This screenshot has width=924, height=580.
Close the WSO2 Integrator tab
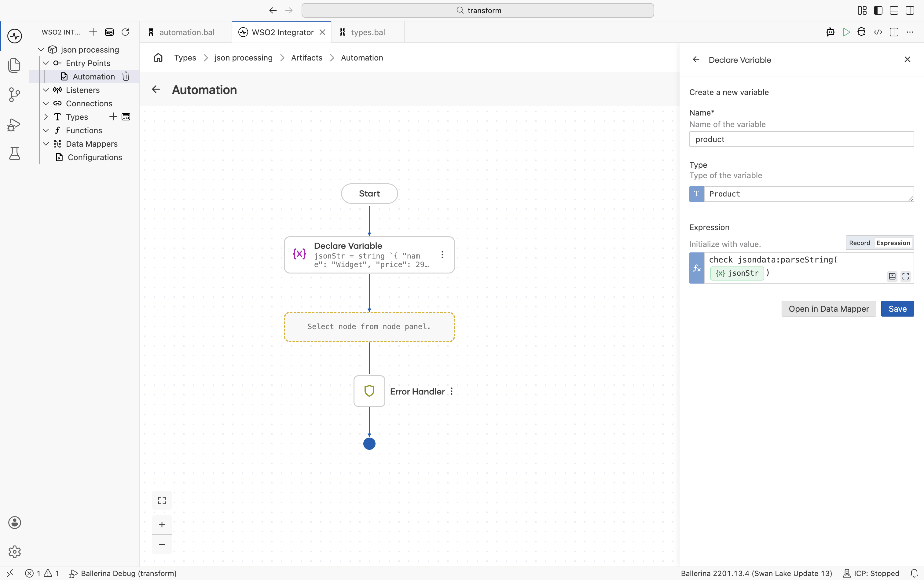coord(323,32)
